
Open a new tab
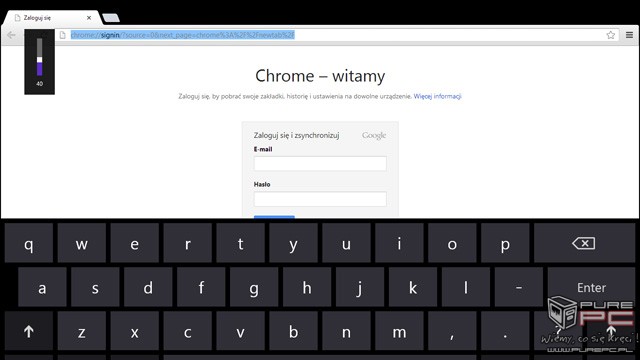point(111,18)
